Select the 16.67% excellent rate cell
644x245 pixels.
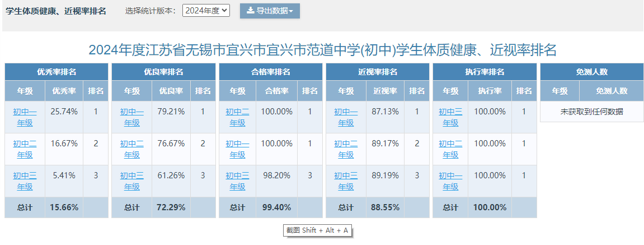tap(64, 149)
